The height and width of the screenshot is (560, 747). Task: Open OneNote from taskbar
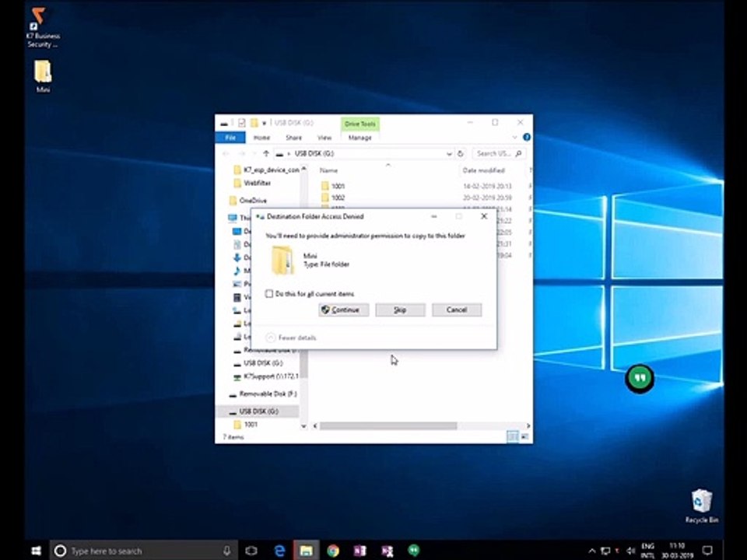click(359, 551)
